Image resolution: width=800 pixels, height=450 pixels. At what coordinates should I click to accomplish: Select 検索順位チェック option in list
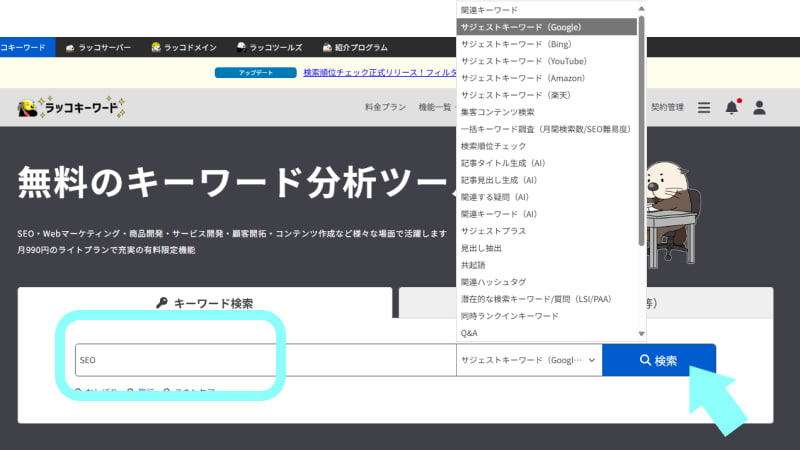546,146
